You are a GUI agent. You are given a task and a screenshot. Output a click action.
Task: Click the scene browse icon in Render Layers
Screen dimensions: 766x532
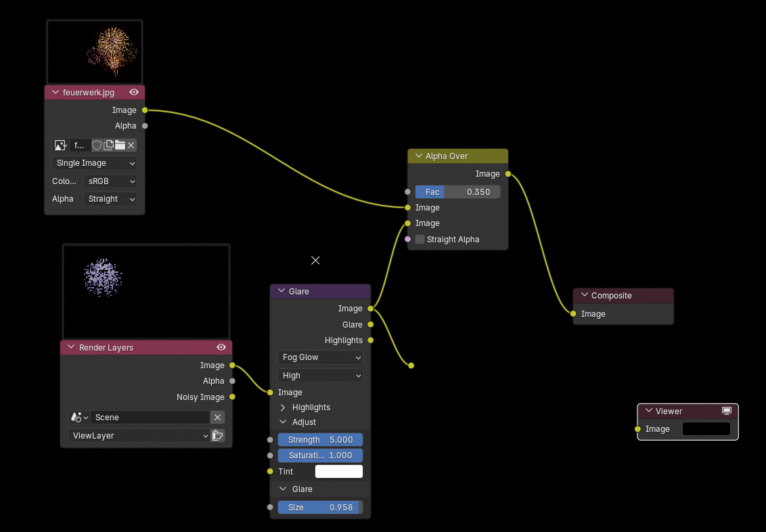79,418
